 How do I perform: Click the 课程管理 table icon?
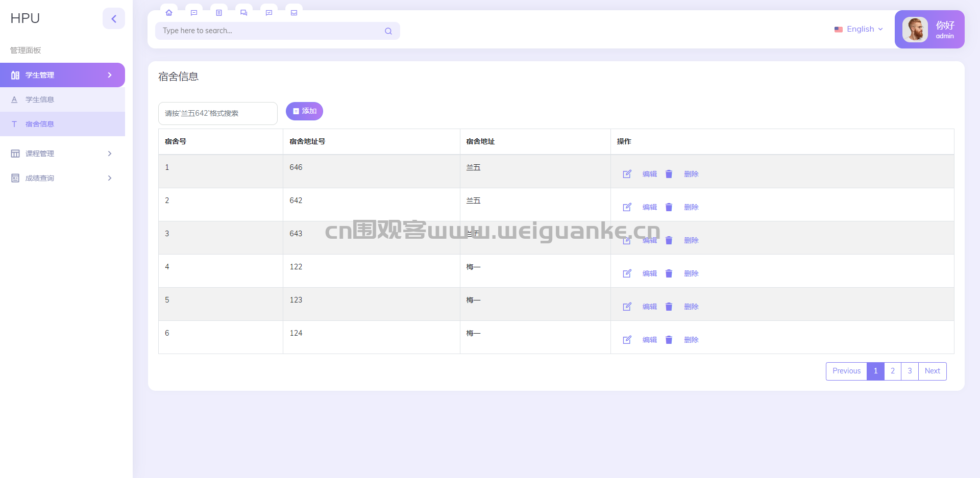pyautogui.click(x=15, y=154)
